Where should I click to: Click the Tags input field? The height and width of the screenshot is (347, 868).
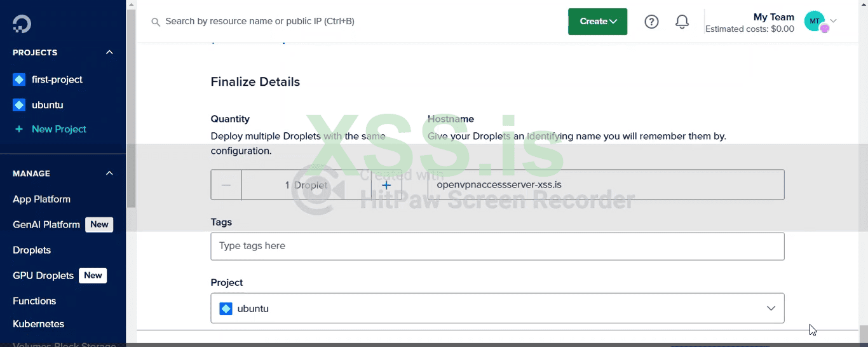click(498, 246)
